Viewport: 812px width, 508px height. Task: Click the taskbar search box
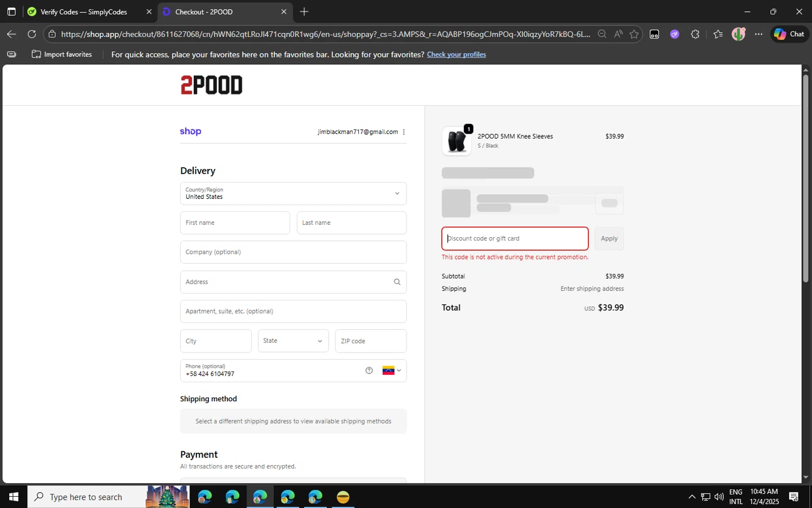pos(108,497)
